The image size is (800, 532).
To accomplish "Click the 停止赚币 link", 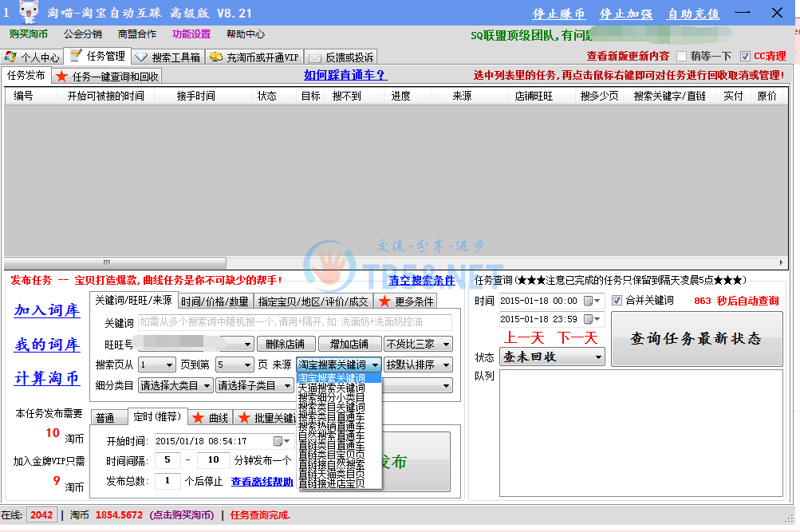I will click(x=558, y=14).
